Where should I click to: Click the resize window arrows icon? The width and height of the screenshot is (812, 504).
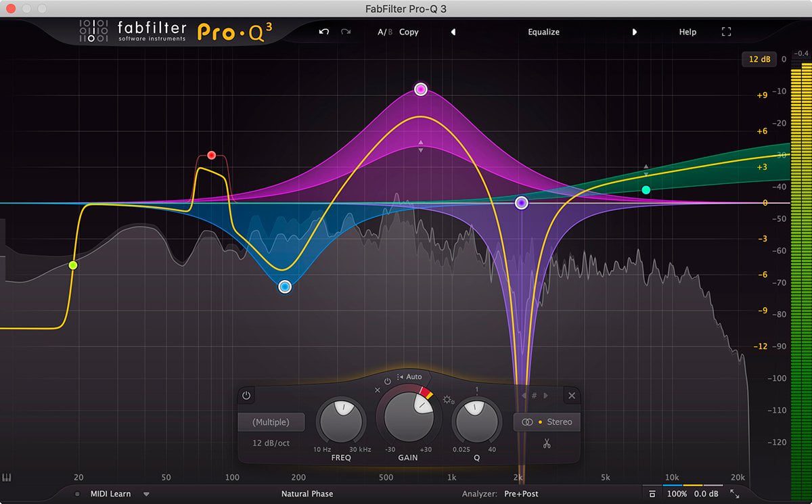tap(734, 495)
